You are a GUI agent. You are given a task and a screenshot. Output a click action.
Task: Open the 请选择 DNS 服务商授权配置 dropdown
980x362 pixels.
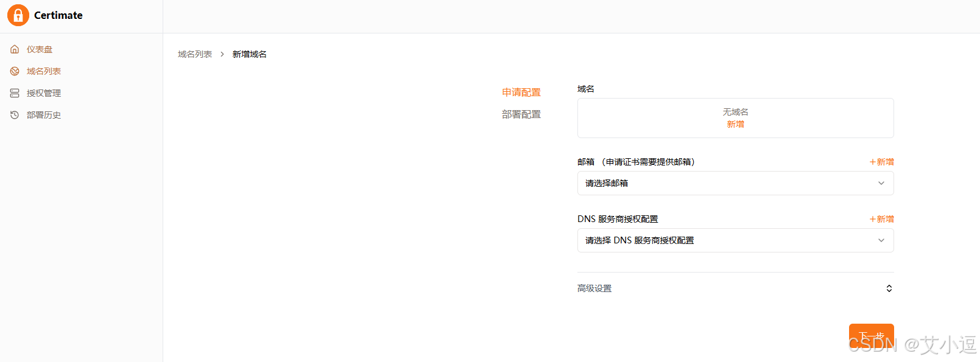[x=736, y=240]
